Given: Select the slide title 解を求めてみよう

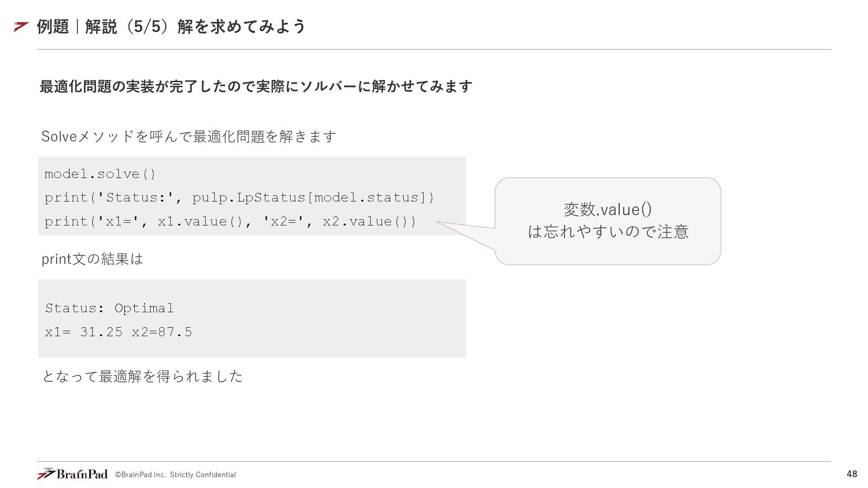Looking at the screenshot, I should [242, 27].
